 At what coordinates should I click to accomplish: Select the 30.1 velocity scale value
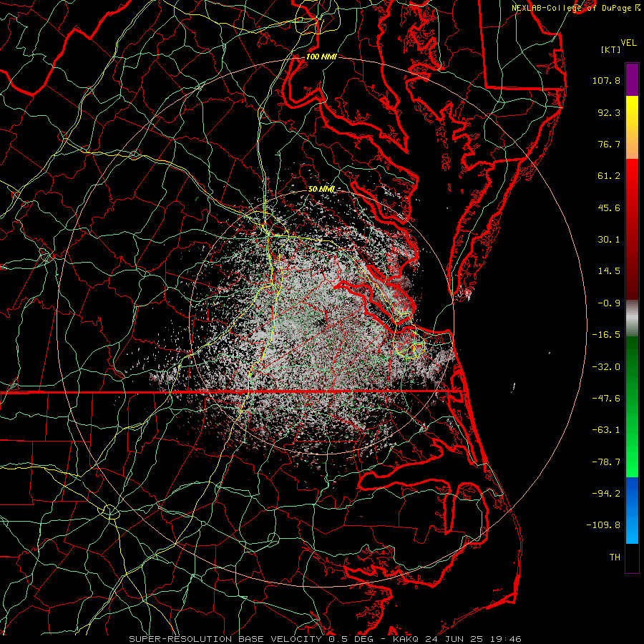point(609,240)
